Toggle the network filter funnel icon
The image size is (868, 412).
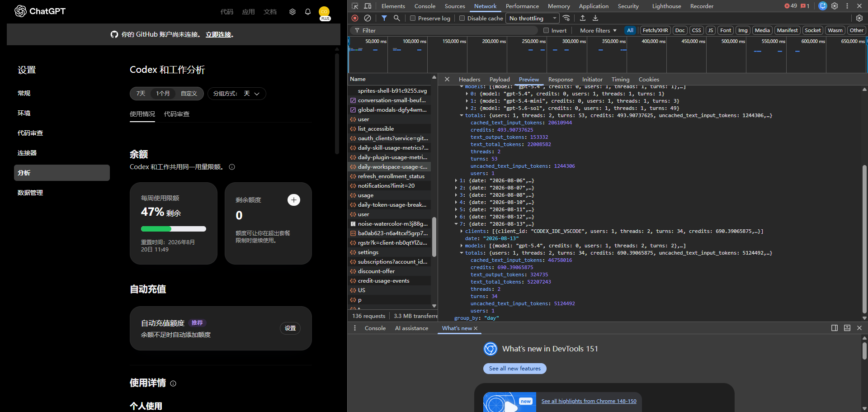(384, 18)
